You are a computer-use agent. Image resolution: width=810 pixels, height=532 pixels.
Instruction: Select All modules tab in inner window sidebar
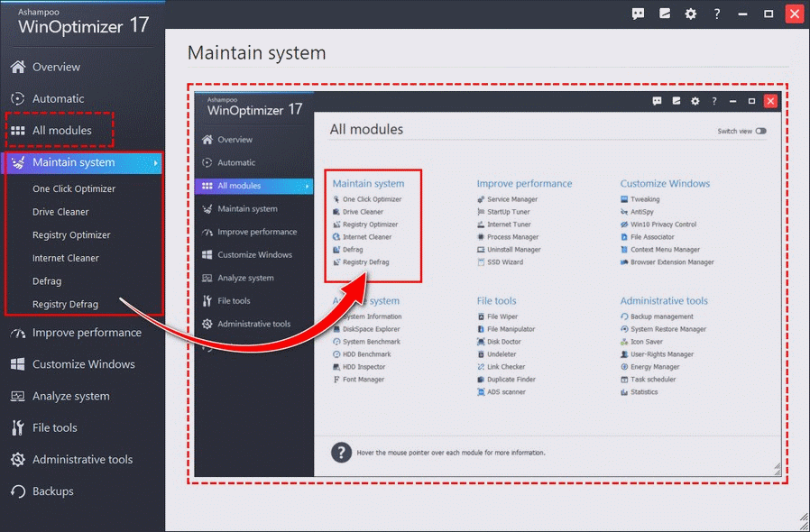click(x=253, y=186)
